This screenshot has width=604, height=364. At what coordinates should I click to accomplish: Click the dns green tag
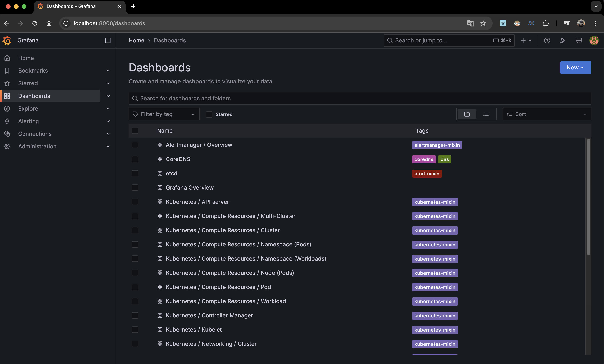click(445, 159)
